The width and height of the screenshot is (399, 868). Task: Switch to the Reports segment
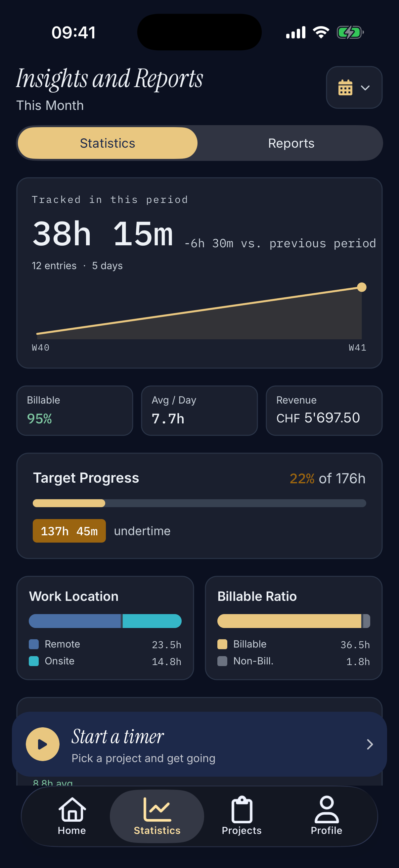[x=291, y=143]
